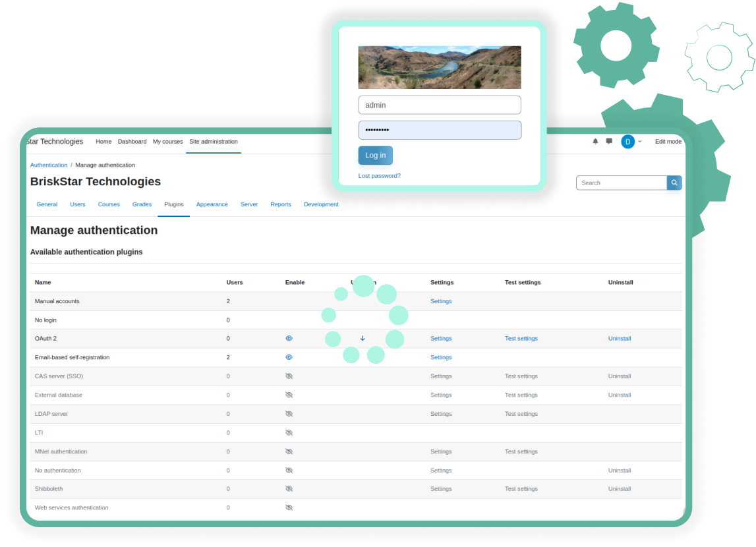
Task: Open Test settings for LDAP server
Action: tap(521, 413)
